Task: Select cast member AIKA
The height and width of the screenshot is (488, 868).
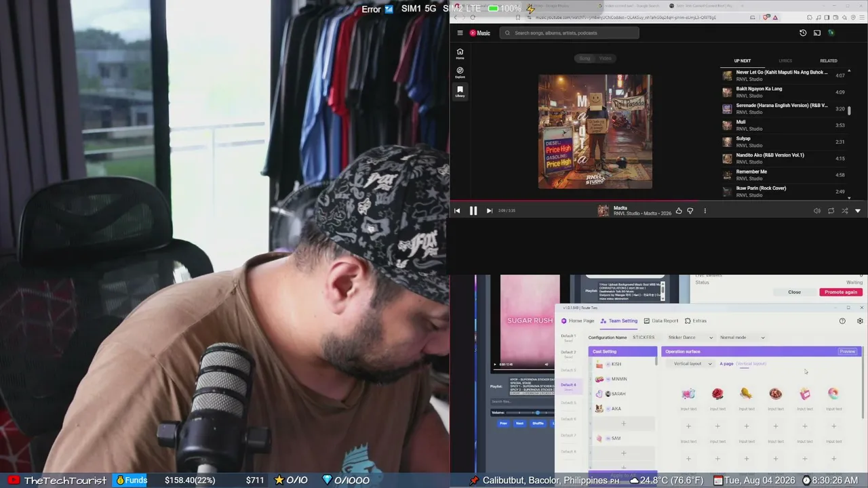Action: click(x=623, y=409)
